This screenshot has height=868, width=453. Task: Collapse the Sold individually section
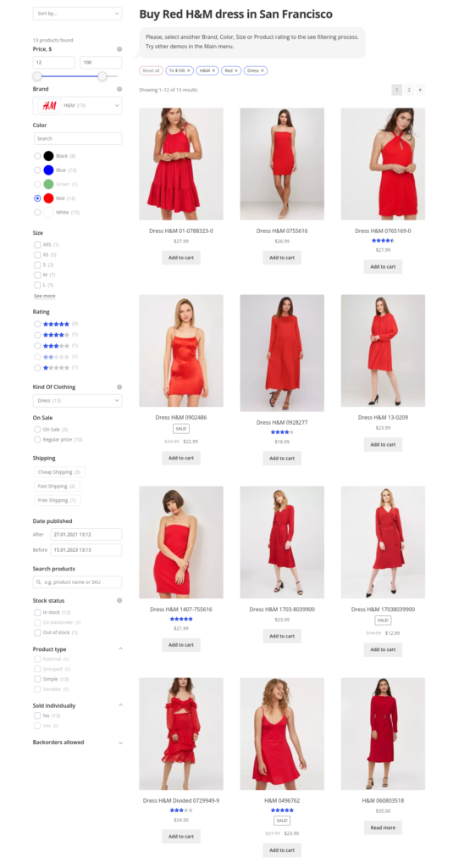[120, 705]
